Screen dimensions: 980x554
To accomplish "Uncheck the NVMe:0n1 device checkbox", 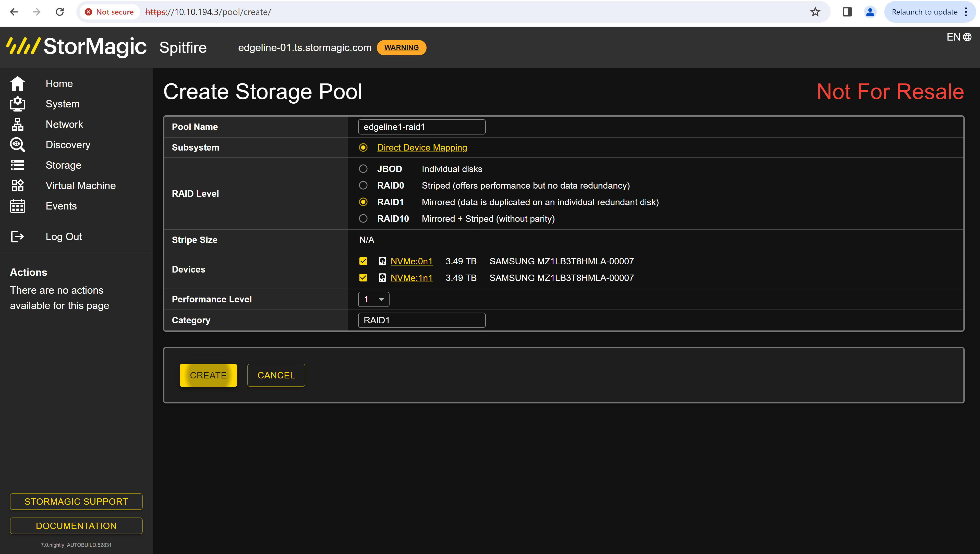I will (363, 261).
